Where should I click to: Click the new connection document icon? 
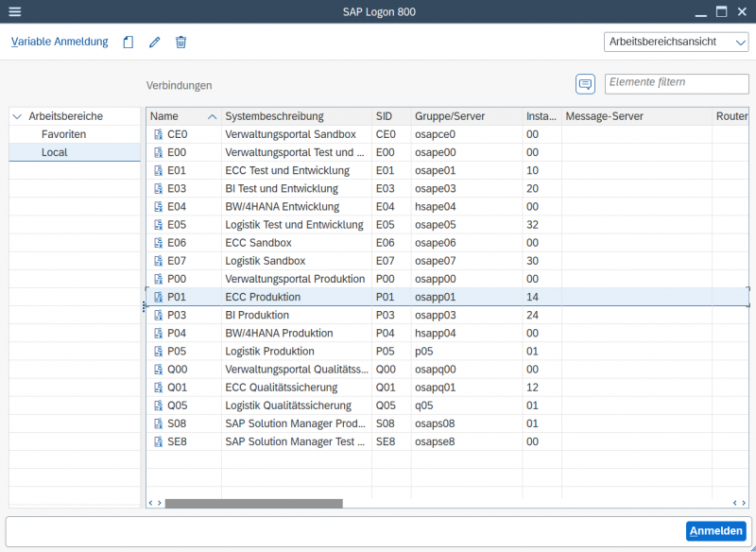click(129, 42)
